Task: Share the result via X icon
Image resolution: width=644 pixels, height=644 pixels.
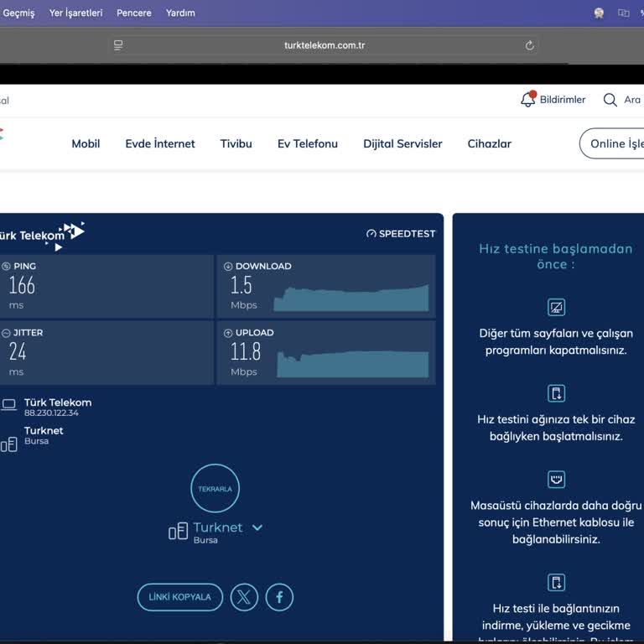Action: 244,597
